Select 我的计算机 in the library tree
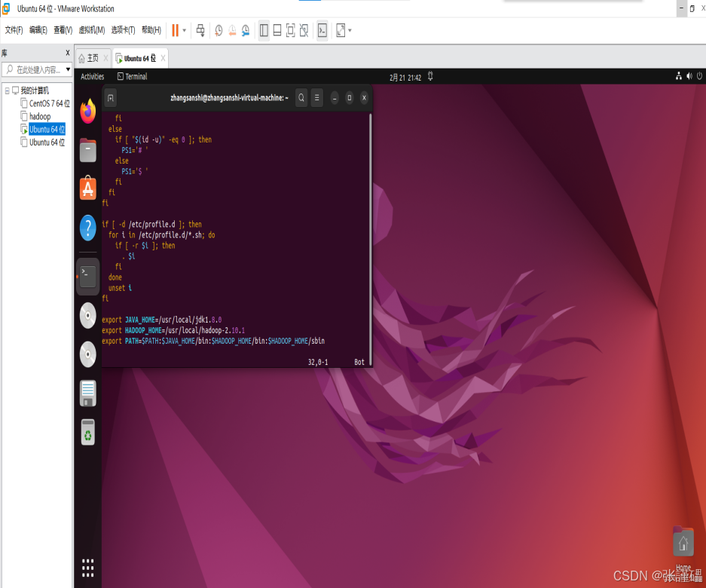Image resolution: width=706 pixels, height=588 pixels. [34, 90]
